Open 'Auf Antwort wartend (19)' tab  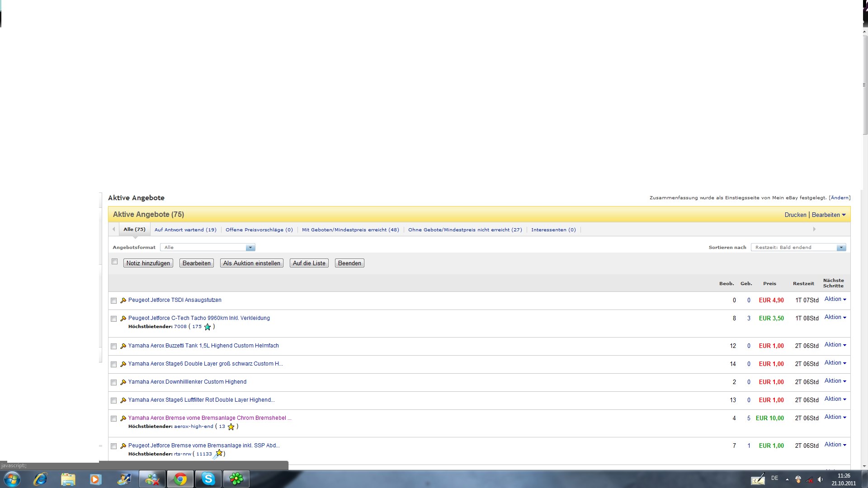[x=185, y=230]
